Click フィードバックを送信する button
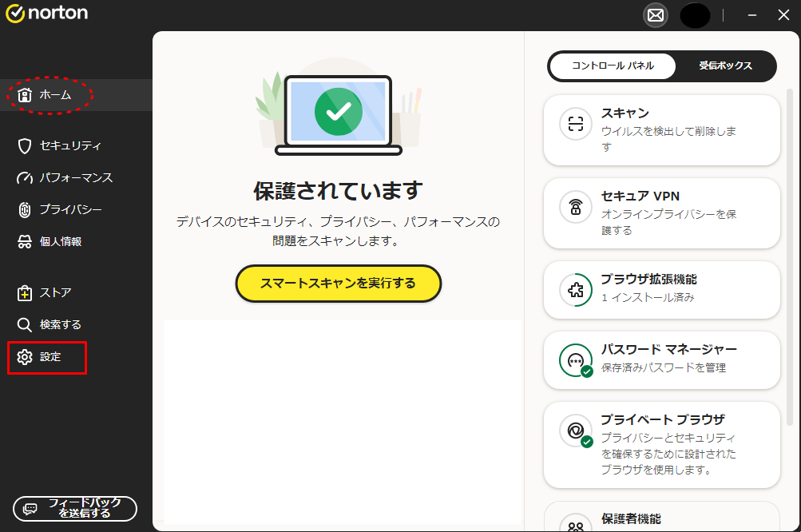The height and width of the screenshot is (532, 801). click(x=75, y=509)
